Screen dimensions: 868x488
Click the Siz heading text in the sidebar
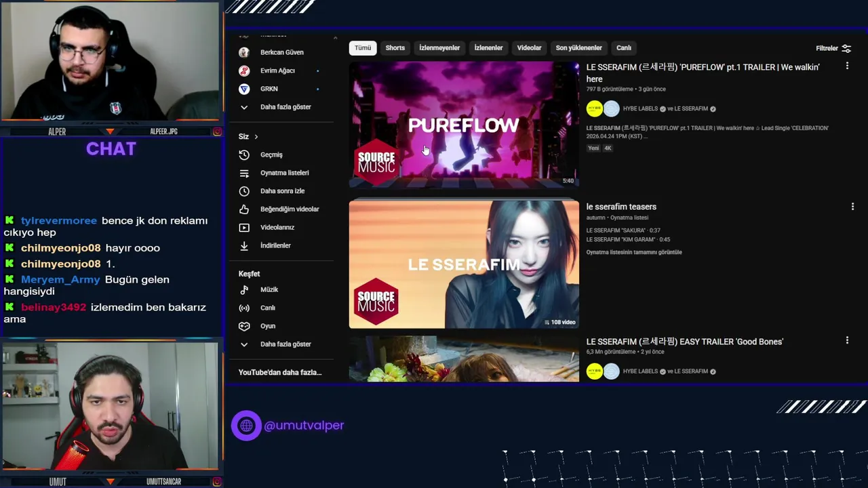(243, 137)
